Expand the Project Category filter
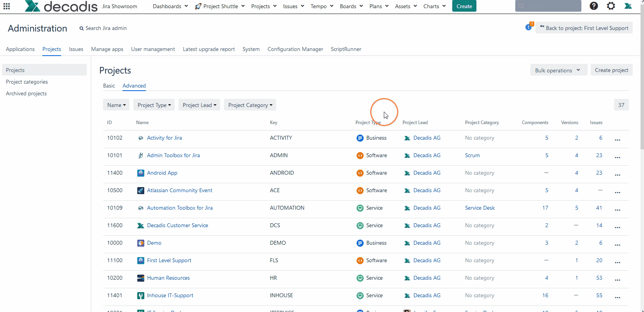The image size is (644, 312). coord(250,105)
